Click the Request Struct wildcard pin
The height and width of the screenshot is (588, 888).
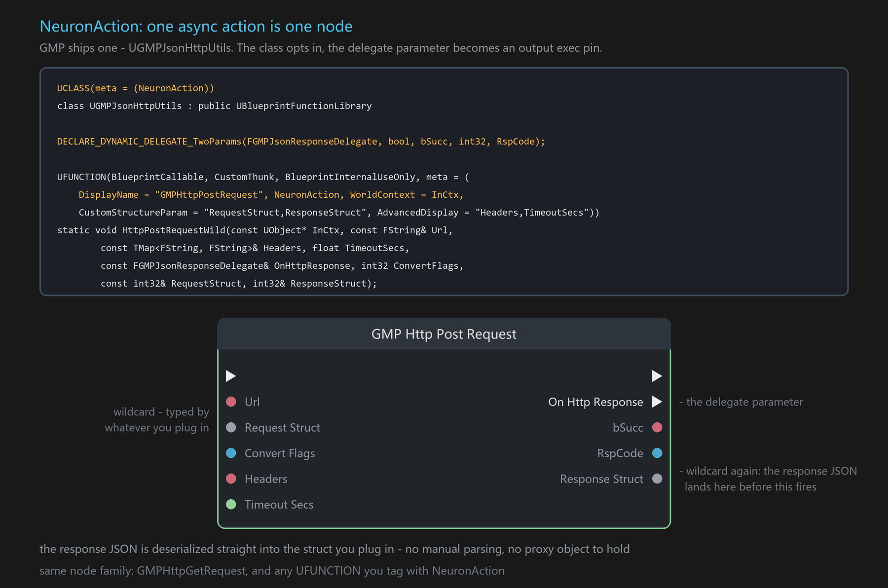pos(231,427)
